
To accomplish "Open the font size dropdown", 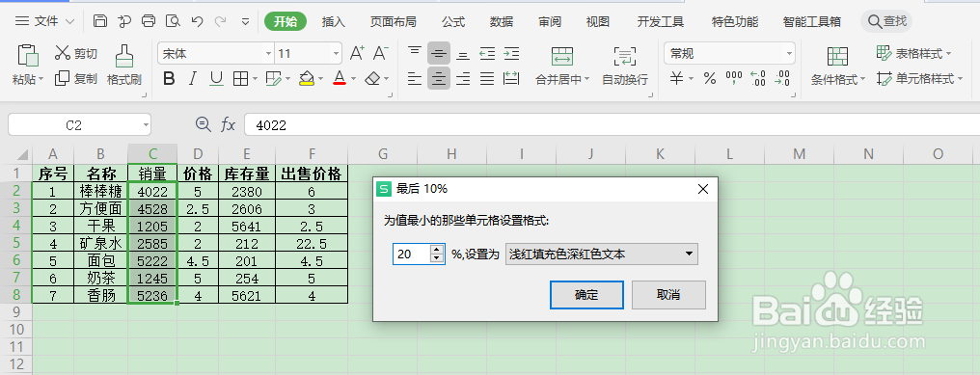I will [337, 54].
